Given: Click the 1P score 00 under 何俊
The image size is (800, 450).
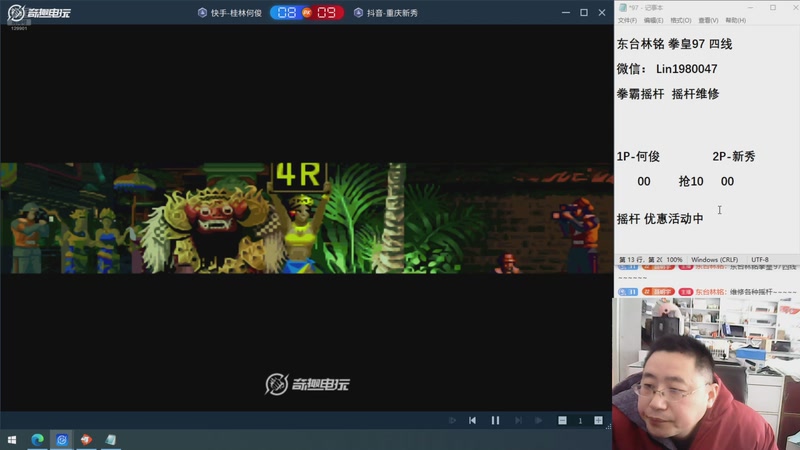Looking at the screenshot, I should pos(644,182).
